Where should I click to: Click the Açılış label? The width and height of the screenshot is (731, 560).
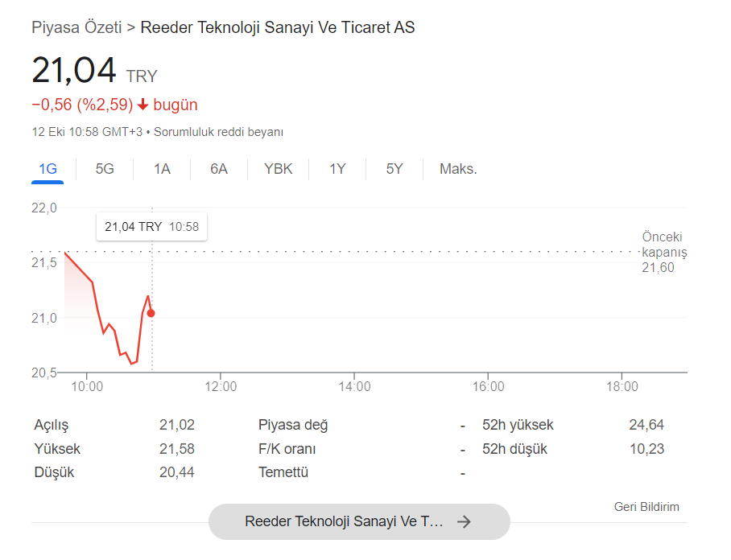tap(52, 425)
